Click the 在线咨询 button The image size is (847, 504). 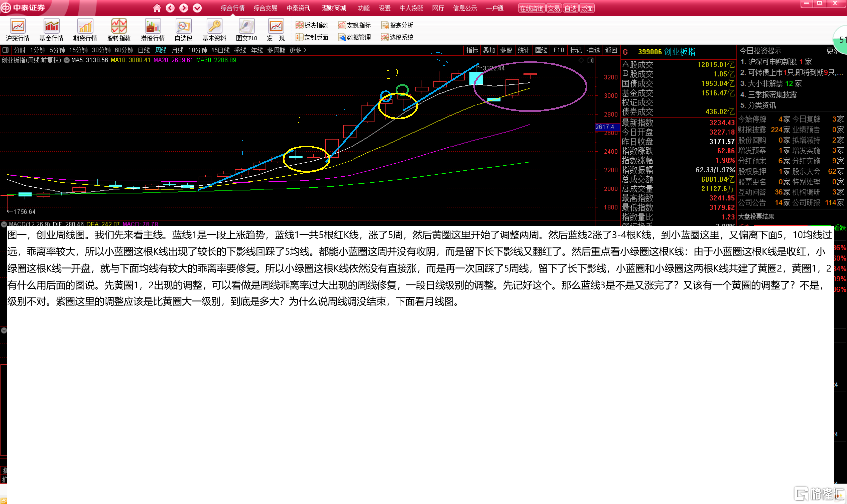[x=531, y=9]
